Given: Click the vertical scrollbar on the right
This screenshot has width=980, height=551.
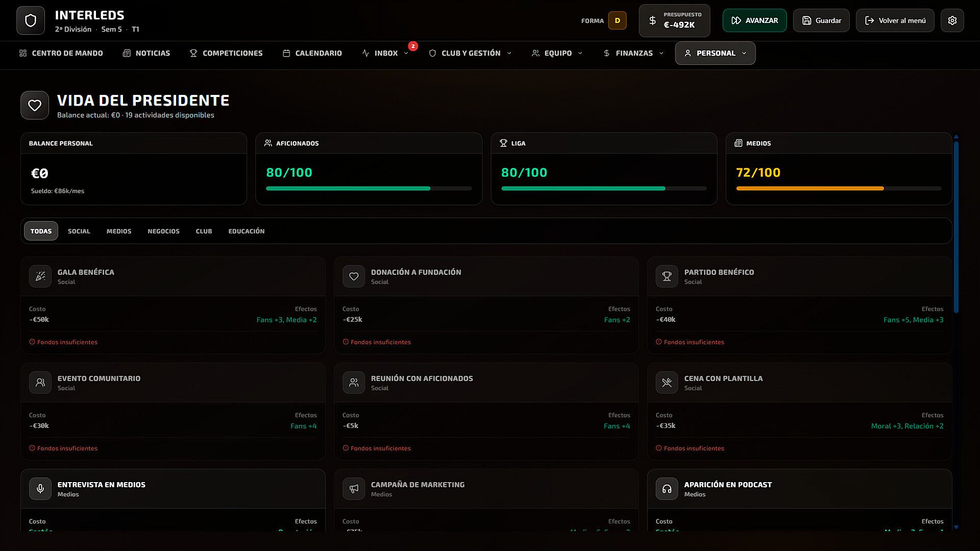Looking at the screenshot, I should [956, 227].
